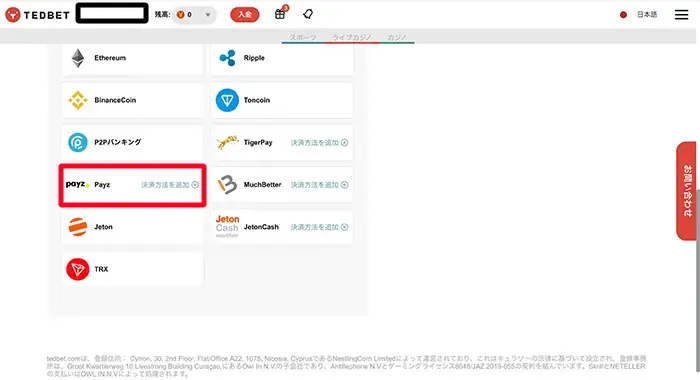Click the Payz logo
The image size is (700, 380).
78,184
